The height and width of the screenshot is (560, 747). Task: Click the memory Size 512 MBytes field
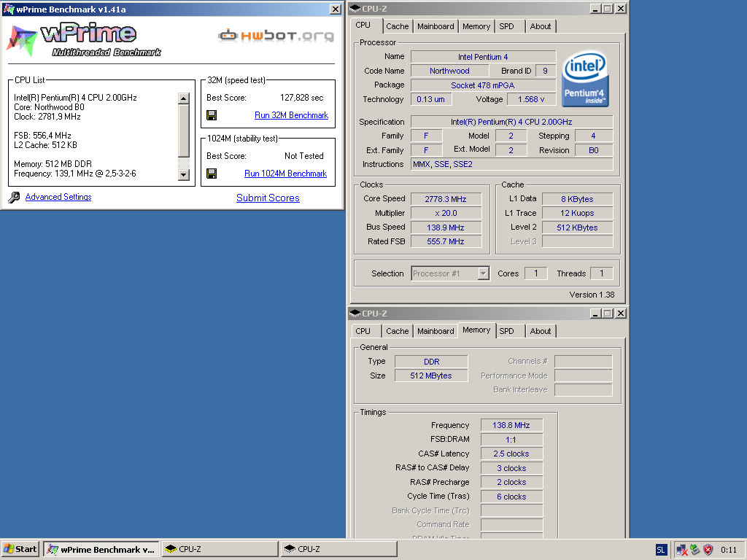click(x=431, y=376)
